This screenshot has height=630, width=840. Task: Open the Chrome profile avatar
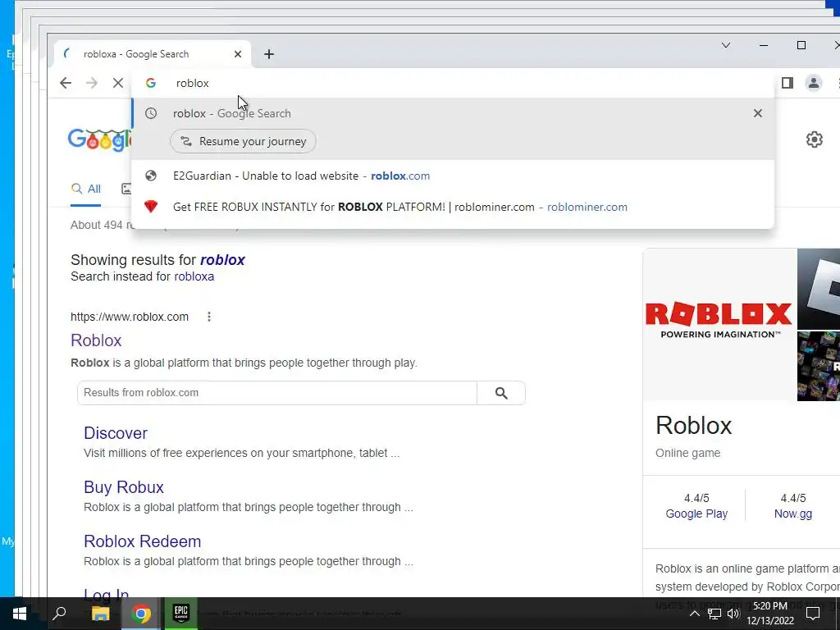813,83
